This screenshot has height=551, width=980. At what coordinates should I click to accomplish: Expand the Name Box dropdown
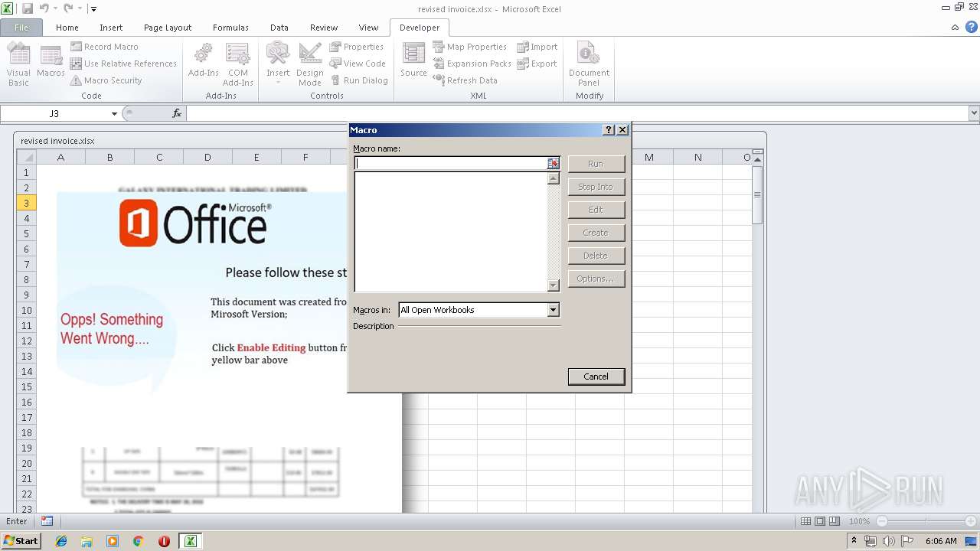coord(114,113)
